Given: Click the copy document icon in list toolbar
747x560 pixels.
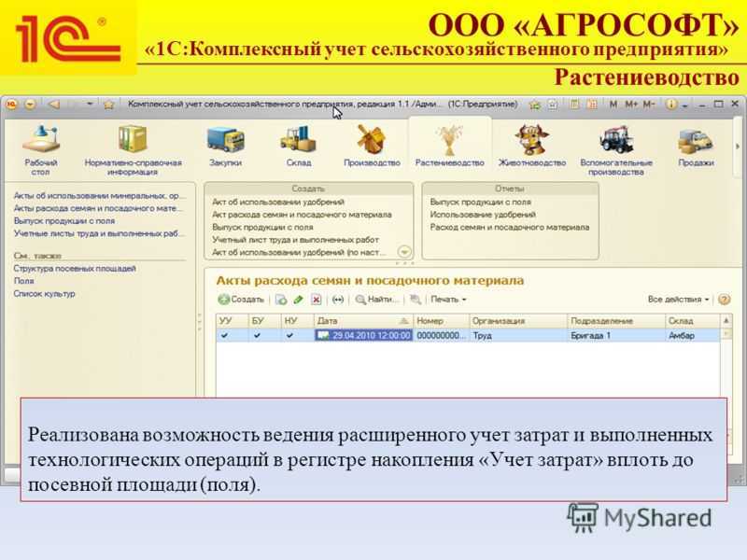Looking at the screenshot, I should (281, 300).
